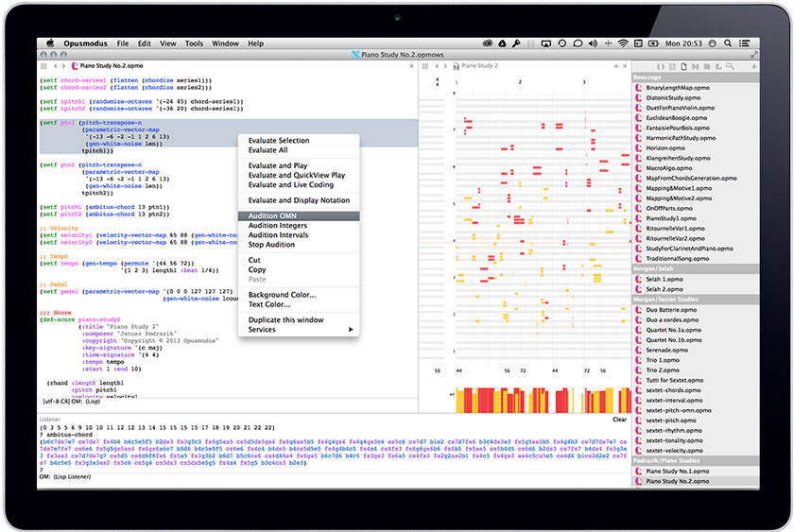This screenshot has width=794, height=532.
Task: Select Copy in context menu
Action: coord(299,270)
